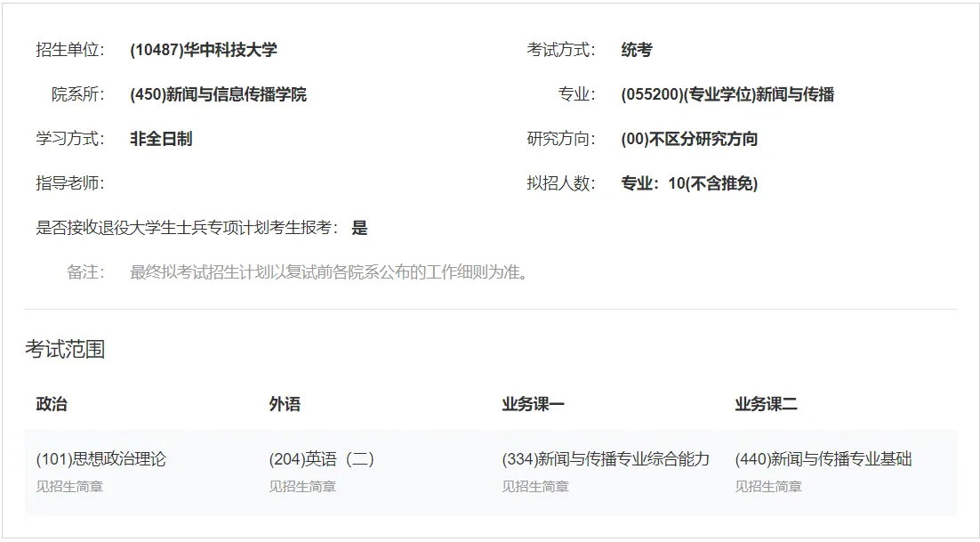The height and width of the screenshot is (542, 980).
Task: Click the '政治' column header
Action: (x=52, y=404)
